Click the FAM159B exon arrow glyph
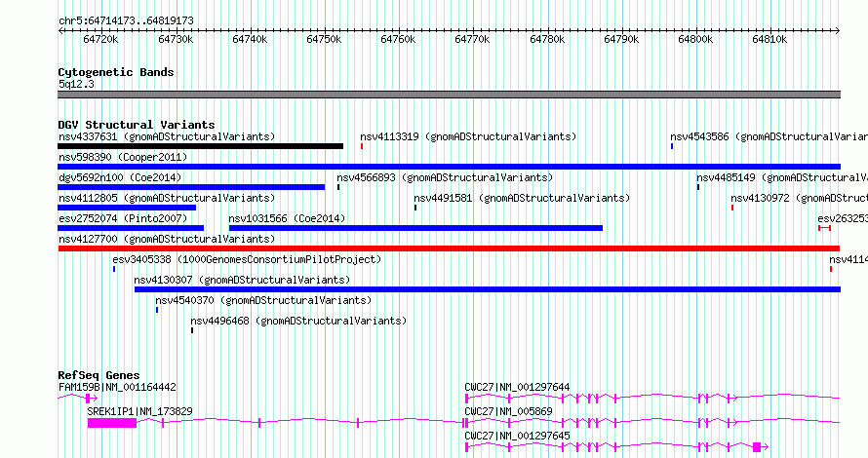The image size is (868, 458). pyautogui.click(x=92, y=399)
